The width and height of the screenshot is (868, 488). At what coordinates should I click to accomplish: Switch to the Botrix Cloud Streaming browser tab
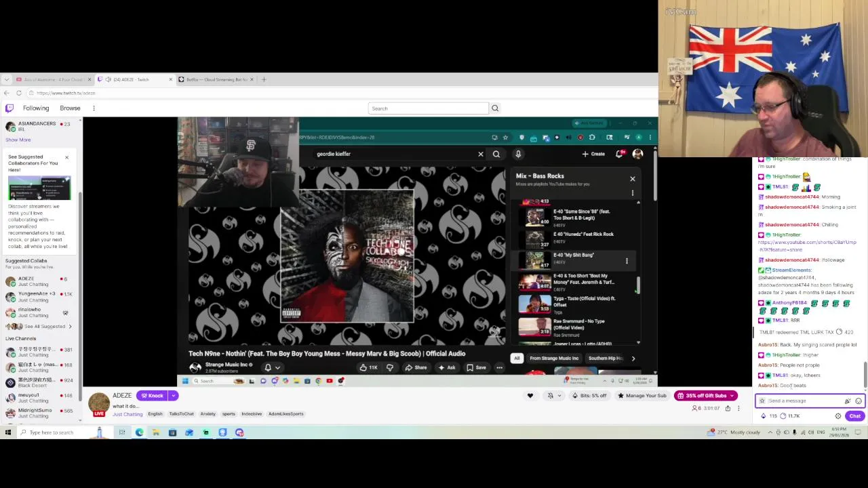pyautogui.click(x=216, y=79)
